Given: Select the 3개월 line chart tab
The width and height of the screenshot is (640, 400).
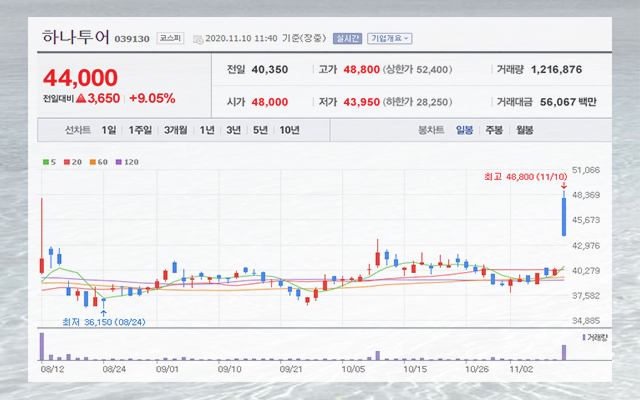Looking at the screenshot, I should click(x=176, y=130).
